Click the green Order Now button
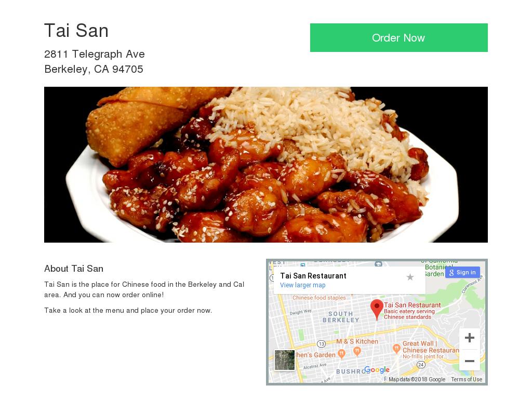The width and height of the screenshot is (532, 399). pyautogui.click(x=398, y=37)
